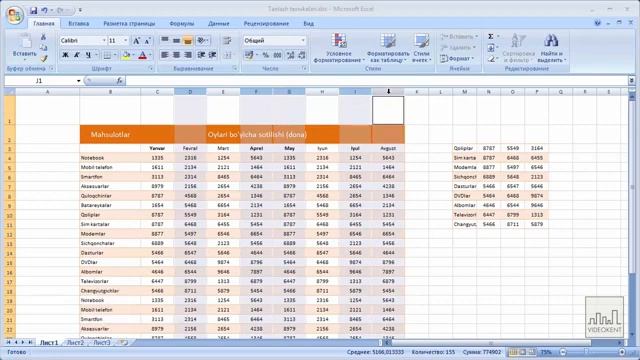
Task: Open the borders dropdown
Action: [115, 55]
